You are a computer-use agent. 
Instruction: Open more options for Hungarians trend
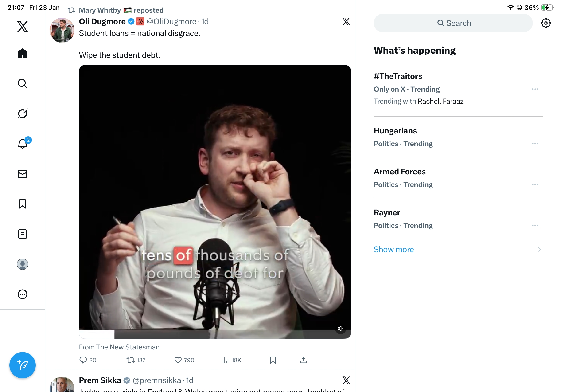click(x=535, y=144)
